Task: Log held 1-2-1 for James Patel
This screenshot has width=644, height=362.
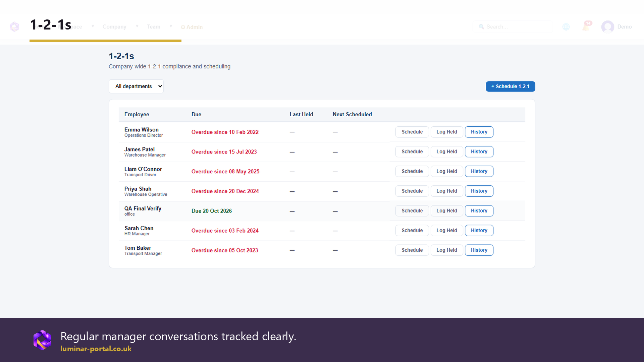Action: point(446,152)
